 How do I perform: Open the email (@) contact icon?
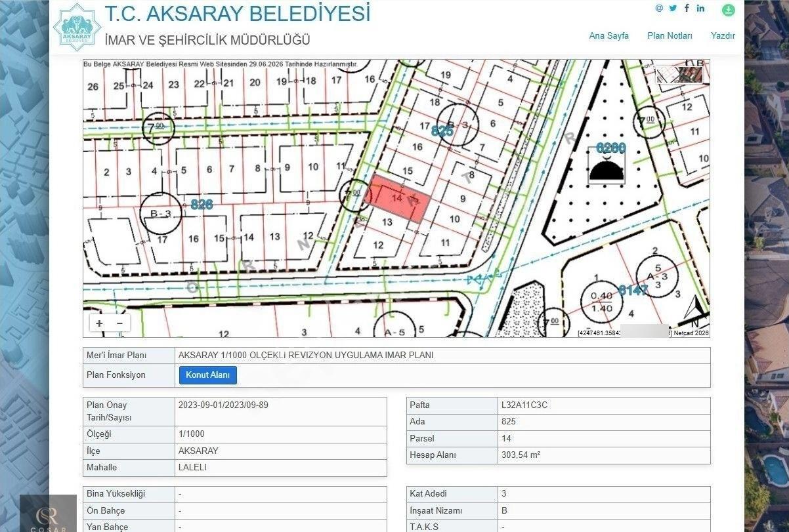point(659,9)
